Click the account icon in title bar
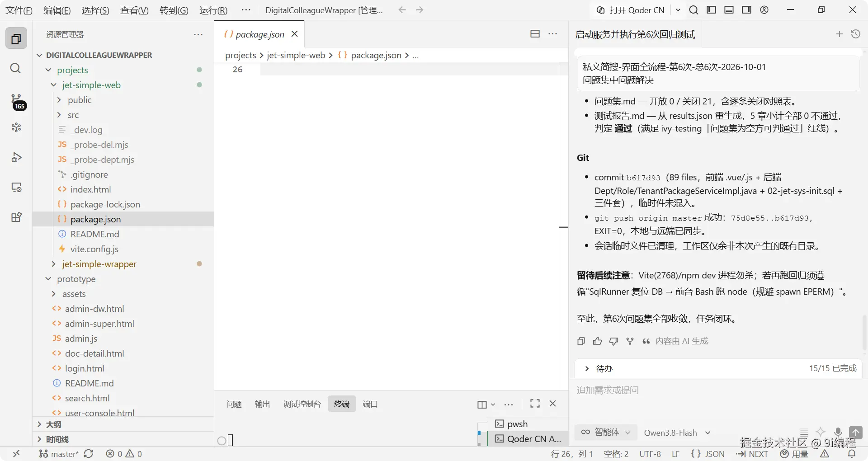Screen dimensions: 868x461 [x=764, y=10]
